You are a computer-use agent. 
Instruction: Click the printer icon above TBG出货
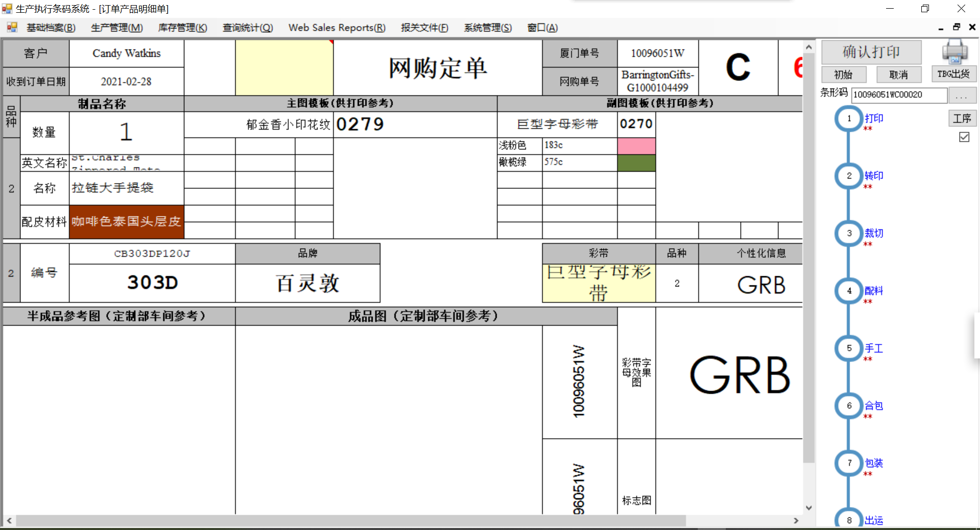(x=953, y=53)
